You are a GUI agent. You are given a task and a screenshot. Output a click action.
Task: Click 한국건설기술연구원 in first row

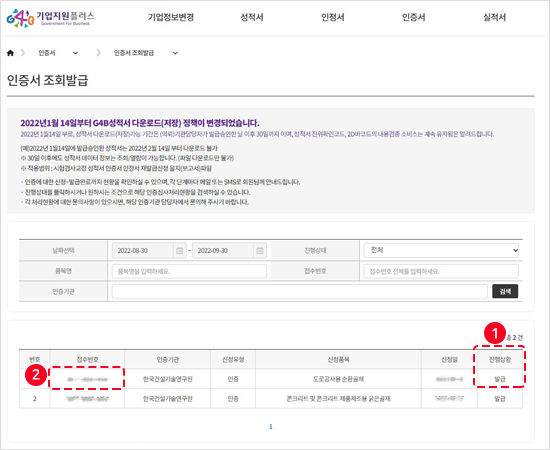tap(168, 379)
